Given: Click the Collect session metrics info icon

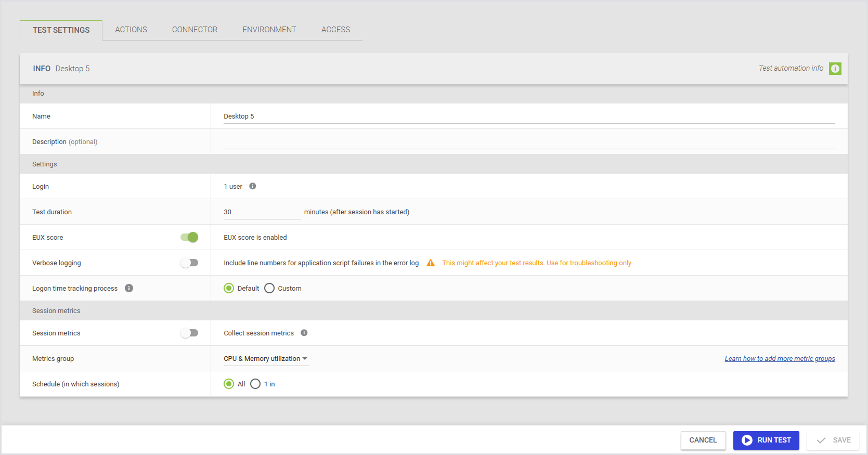Looking at the screenshot, I should click(304, 333).
